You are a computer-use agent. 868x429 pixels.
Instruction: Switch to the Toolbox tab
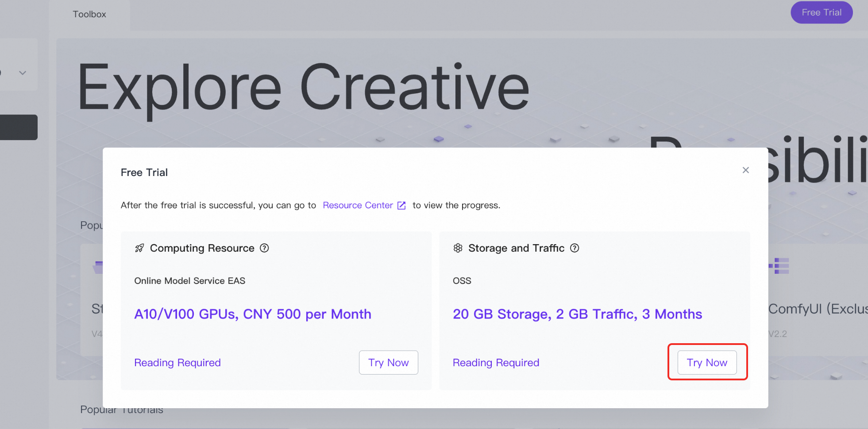89,14
